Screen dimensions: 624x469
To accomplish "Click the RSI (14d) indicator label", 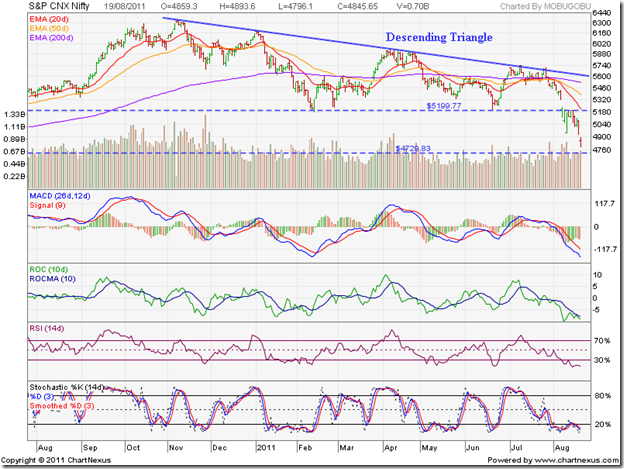I will 47,328.
